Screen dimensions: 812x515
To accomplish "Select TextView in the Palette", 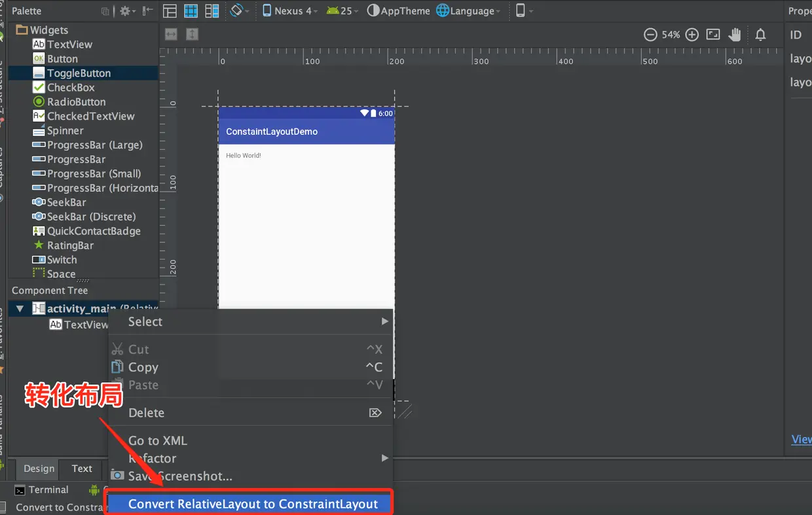I will 62,44.
